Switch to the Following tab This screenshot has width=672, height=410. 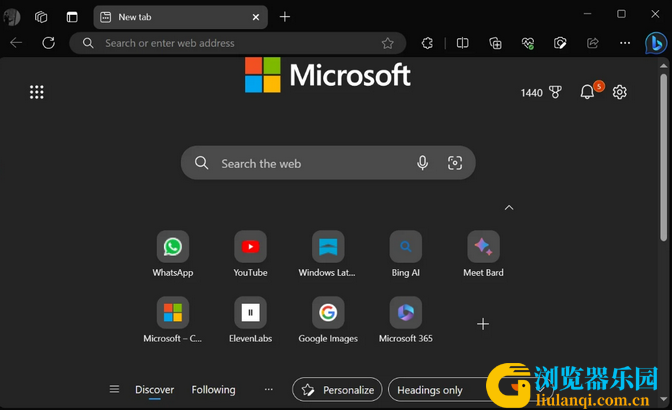tap(213, 390)
